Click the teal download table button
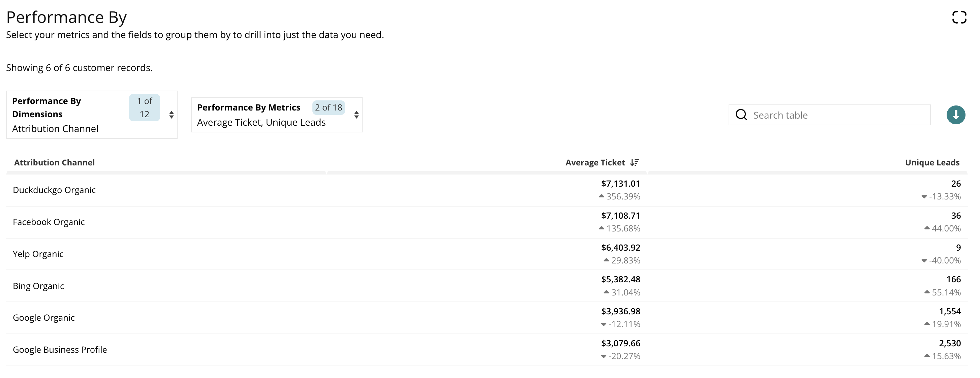The image size is (980, 378). tap(955, 115)
